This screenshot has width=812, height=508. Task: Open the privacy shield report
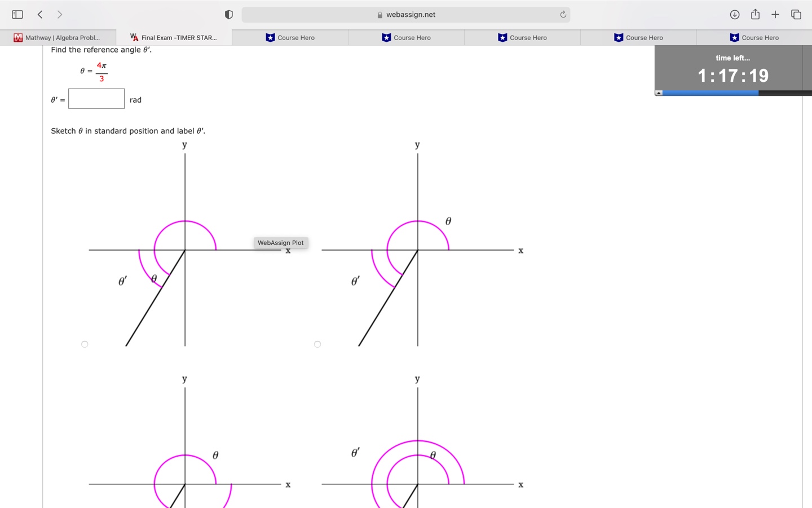(229, 14)
